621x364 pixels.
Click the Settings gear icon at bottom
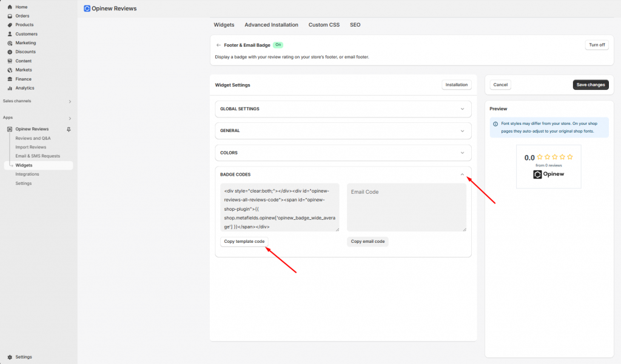(10, 357)
